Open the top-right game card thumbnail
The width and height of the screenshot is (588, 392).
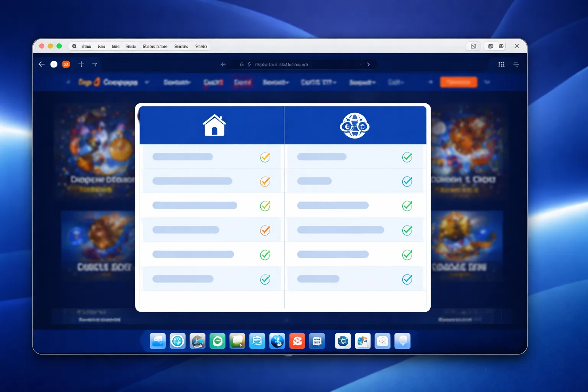(468, 150)
